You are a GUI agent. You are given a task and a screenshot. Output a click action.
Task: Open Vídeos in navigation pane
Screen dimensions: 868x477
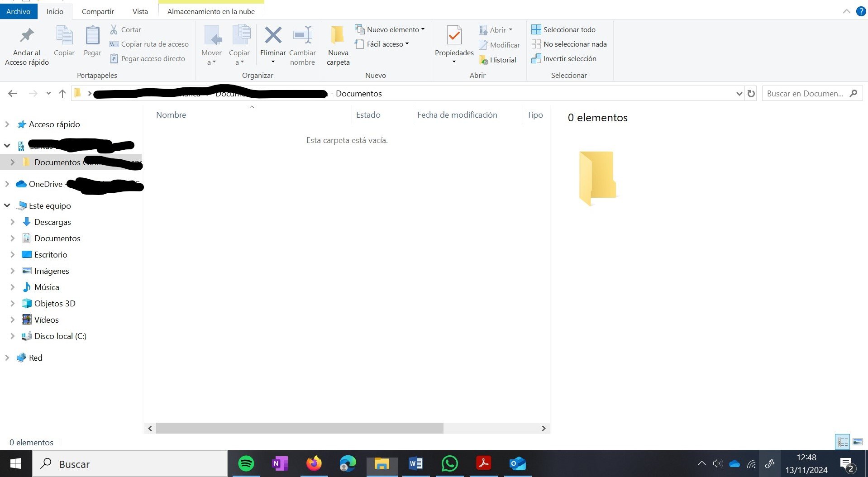click(46, 320)
